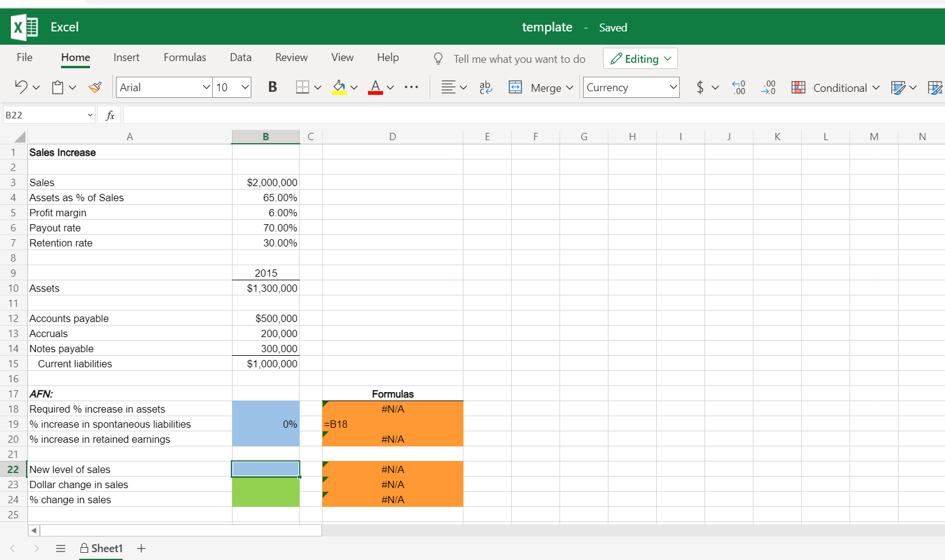The height and width of the screenshot is (560, 945).
Task: Open the Font size dropdown
Action: coord(232,87)
